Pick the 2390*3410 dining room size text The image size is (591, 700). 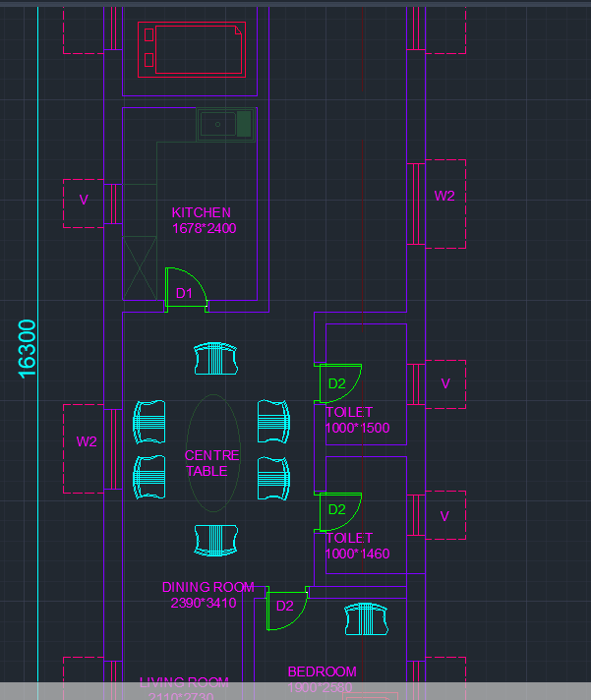[x=204, y=603]
